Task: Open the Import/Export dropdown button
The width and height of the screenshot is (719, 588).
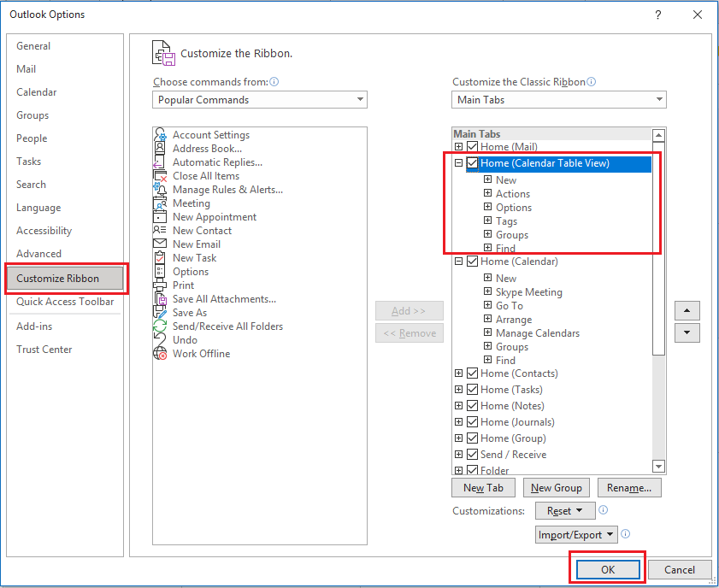Action: 576,534
